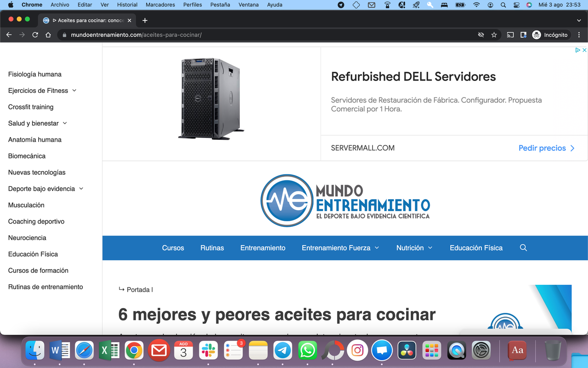Viewport: 588px width, 368px height.
Task: Click the Refurbished DELL Servidores ad headline
Action: tap(413, 76)
